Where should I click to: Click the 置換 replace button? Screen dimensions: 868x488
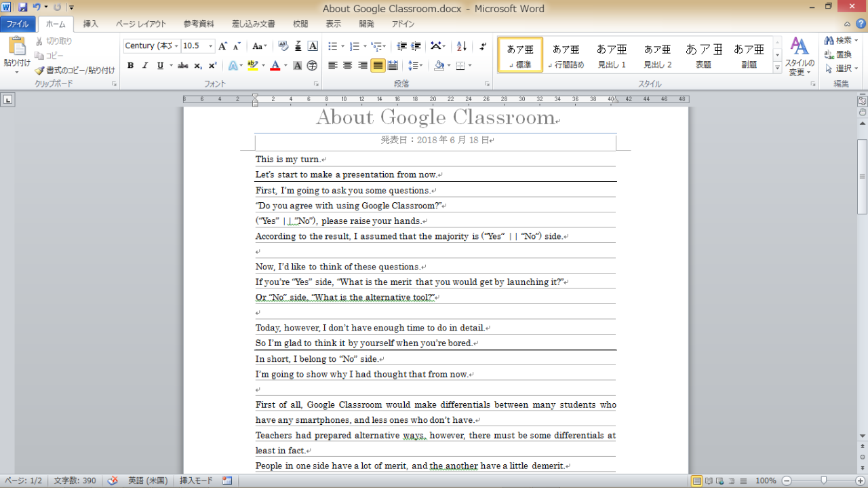tap(838, 54)
